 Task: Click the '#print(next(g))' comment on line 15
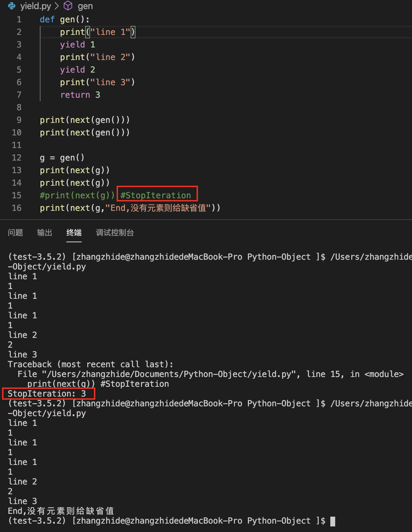click(77, 195)
